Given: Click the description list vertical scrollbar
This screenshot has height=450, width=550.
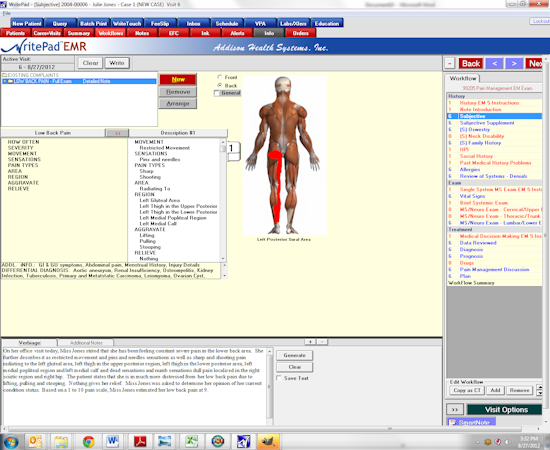Looking at the screenshot, I should pos(223,200).
